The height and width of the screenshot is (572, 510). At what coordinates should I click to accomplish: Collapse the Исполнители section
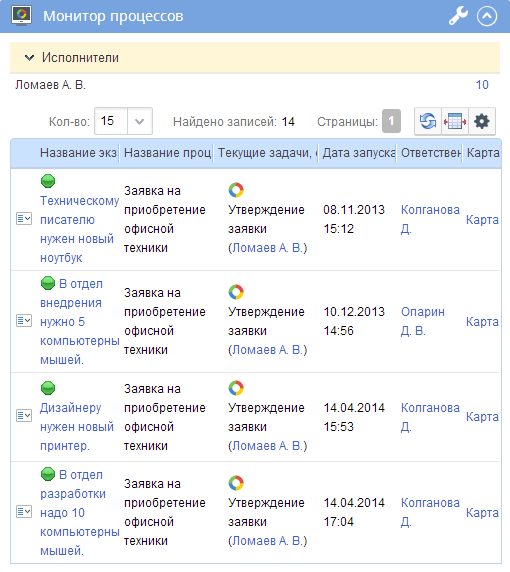(x=29, y=58)
